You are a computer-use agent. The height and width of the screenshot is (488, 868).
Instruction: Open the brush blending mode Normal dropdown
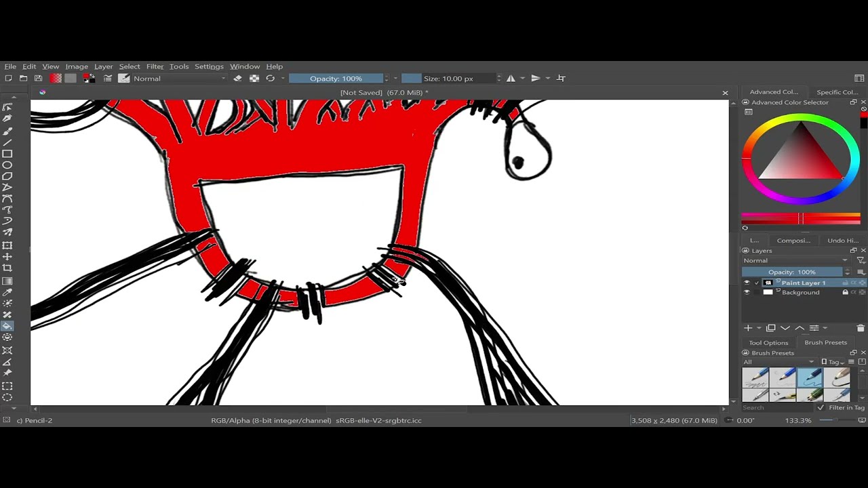click(x=180, y=79)
